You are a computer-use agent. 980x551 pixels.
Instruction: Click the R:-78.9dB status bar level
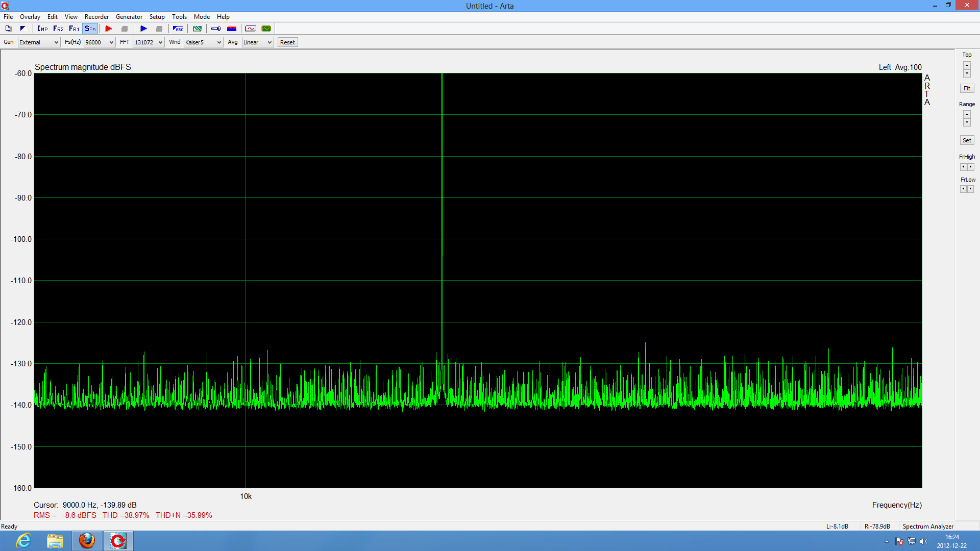click(x=877, y=527)
